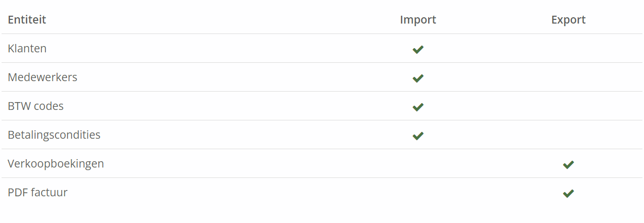Click the BTW codes row label

36,106
